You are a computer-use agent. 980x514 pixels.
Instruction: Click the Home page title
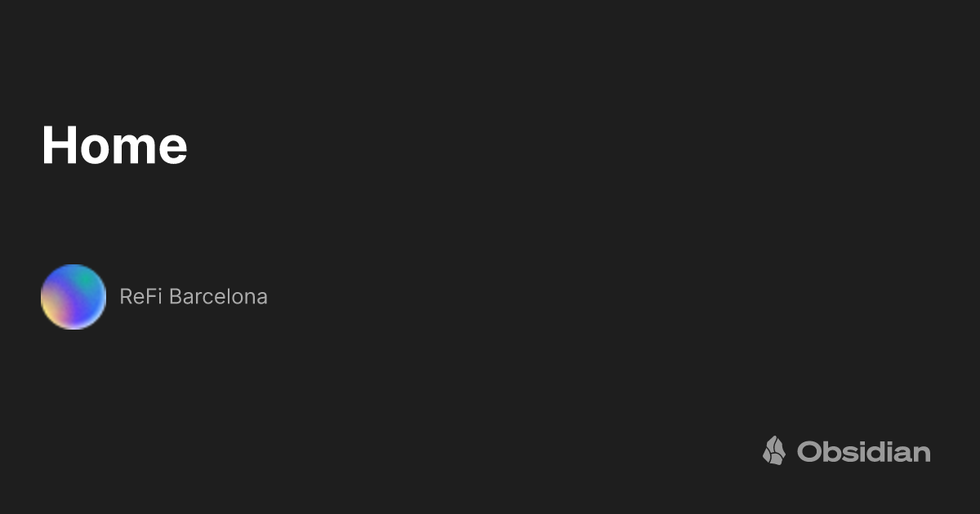pyautogui.click(x=114, y=145)
